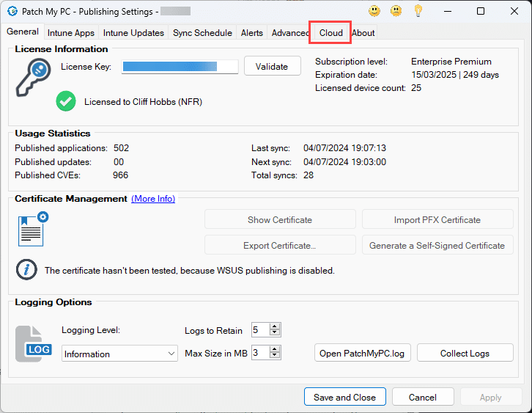
Task: Click the lightbulb idea icon
Action: 418,11
